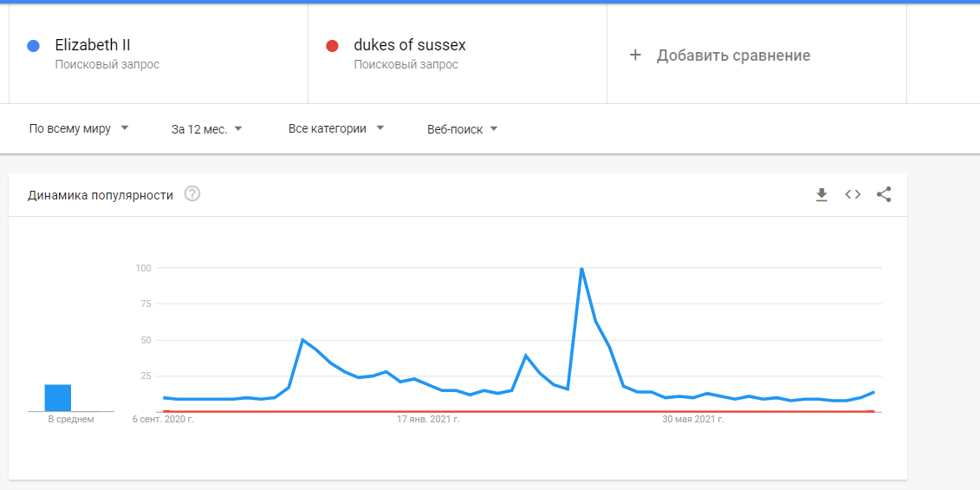Click the chart peak at value 100

pos(582,269)
